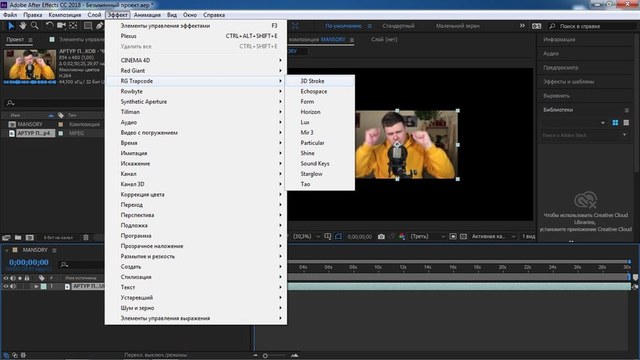Open the Композиция menu
The width and height of the screenshot is (640, 360).
[x=64, y=15]
